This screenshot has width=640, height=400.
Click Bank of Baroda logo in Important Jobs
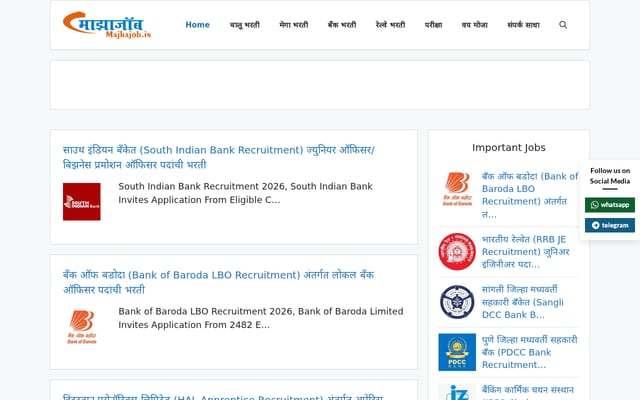[457, 189]
